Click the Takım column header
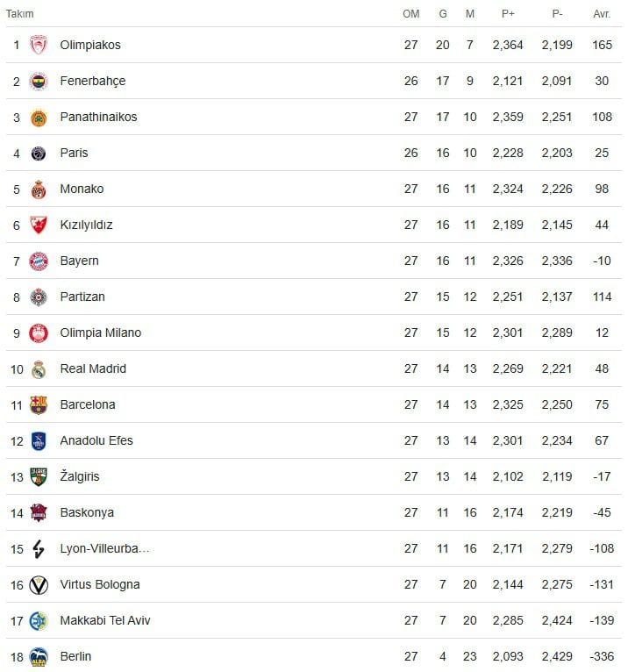The image size is (628, 672). click(19, 14)
